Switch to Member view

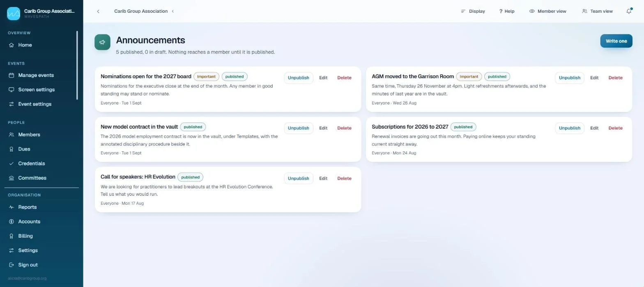[547, 11]
